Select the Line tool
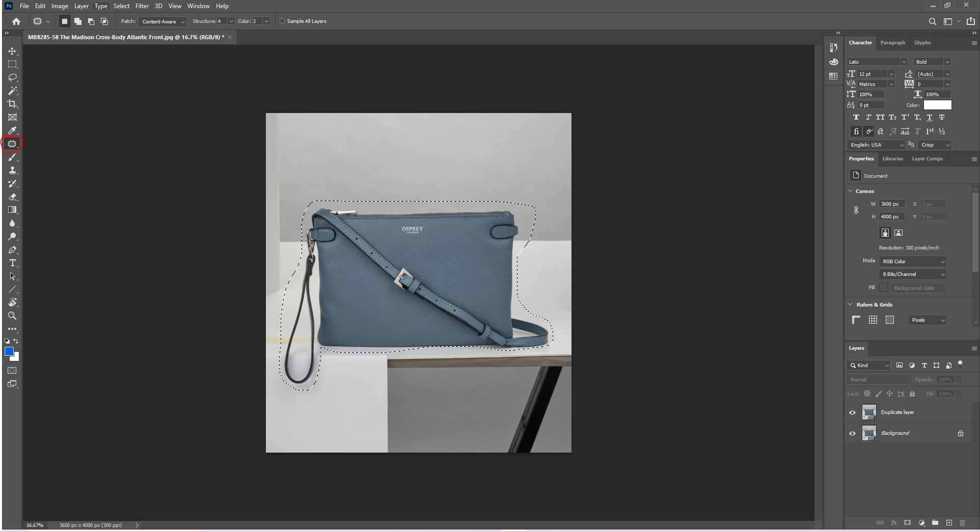The width and height of the screenshot is (980, 531). pyautogui.click(x=12, y=290)
